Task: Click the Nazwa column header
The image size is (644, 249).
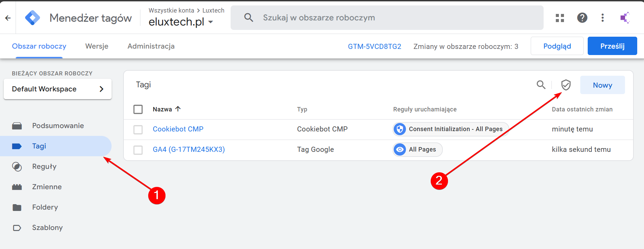Action: tap(162, 109)
